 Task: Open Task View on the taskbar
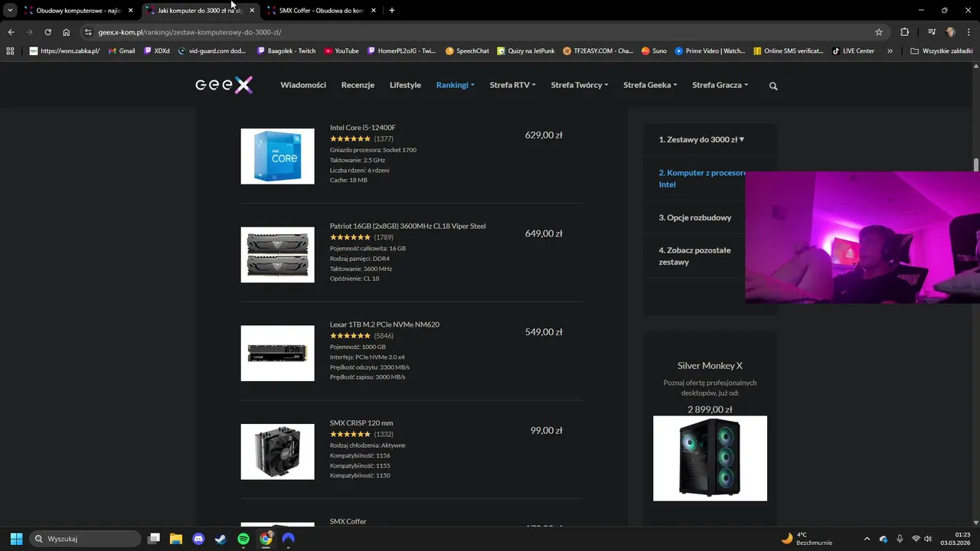[x=154, y=539]
